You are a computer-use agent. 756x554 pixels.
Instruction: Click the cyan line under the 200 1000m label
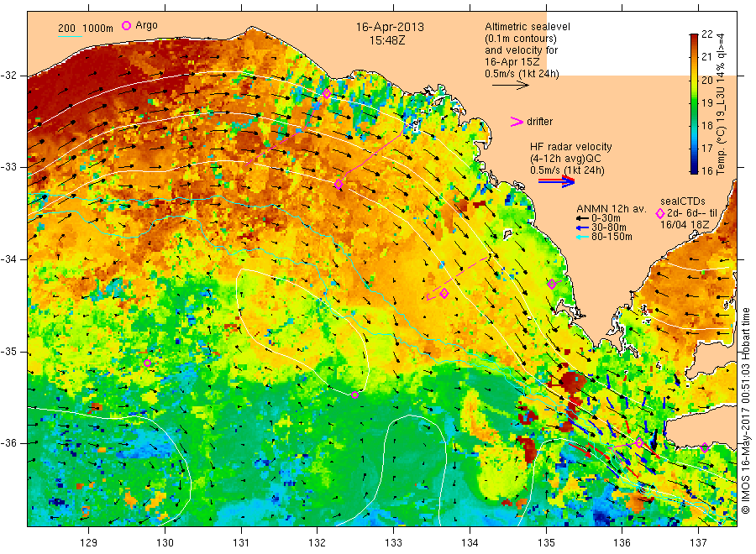pos(70,35)
